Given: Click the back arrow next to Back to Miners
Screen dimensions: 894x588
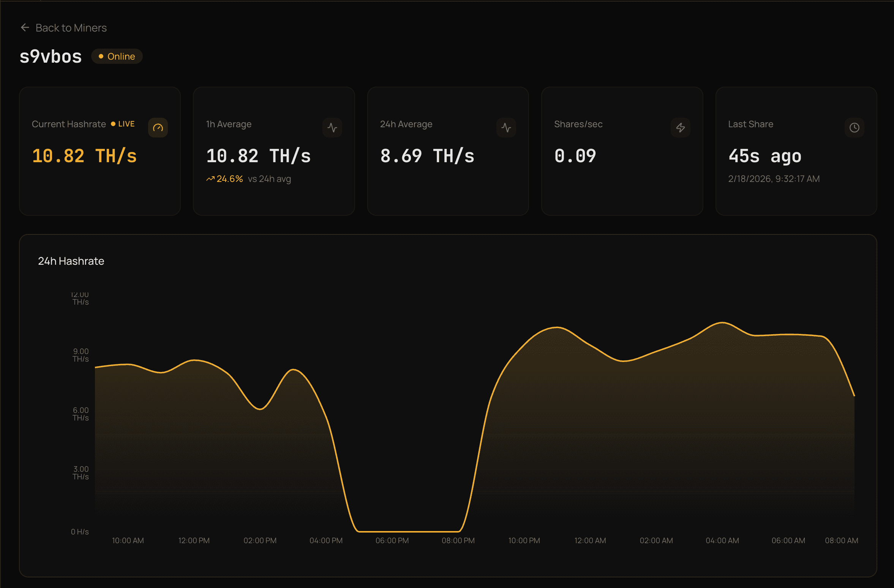Looking at the screenshot, I should [x=25, y=27].
